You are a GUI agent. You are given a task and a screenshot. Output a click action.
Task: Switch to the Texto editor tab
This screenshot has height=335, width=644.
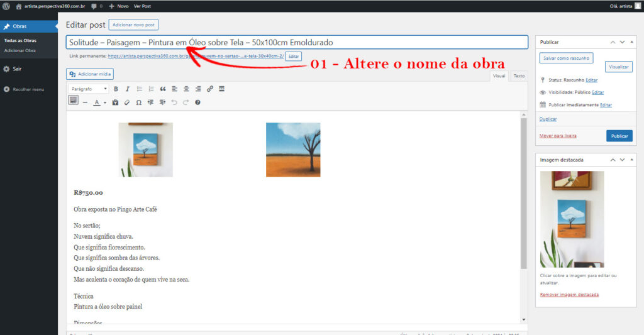519,76
